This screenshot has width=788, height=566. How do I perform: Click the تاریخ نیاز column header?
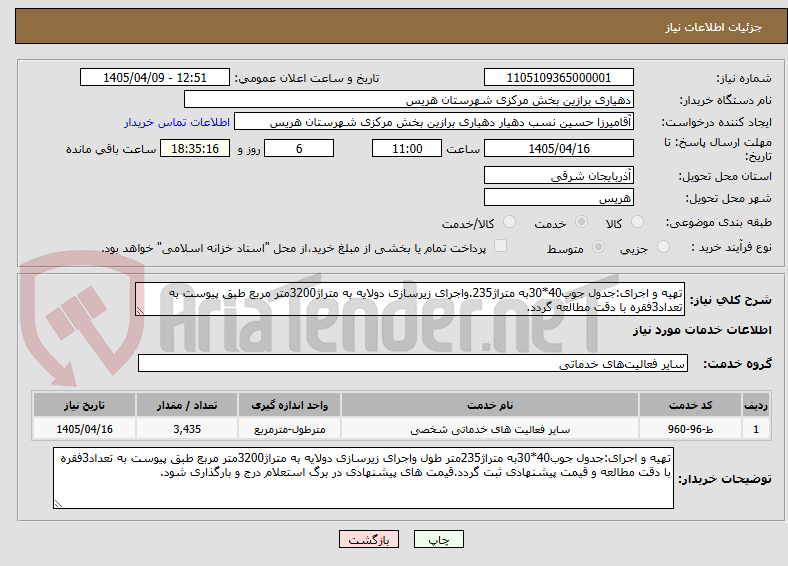pyautogui.click(x=84, y=405)
